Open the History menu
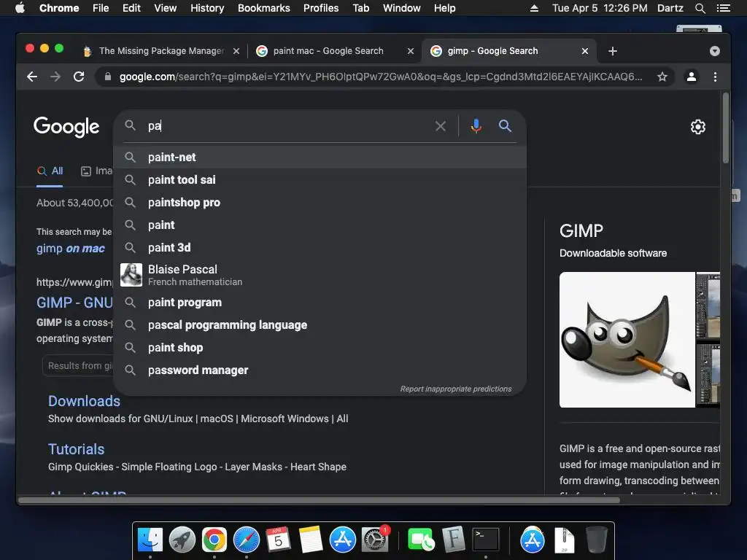 tap(207, 8)
